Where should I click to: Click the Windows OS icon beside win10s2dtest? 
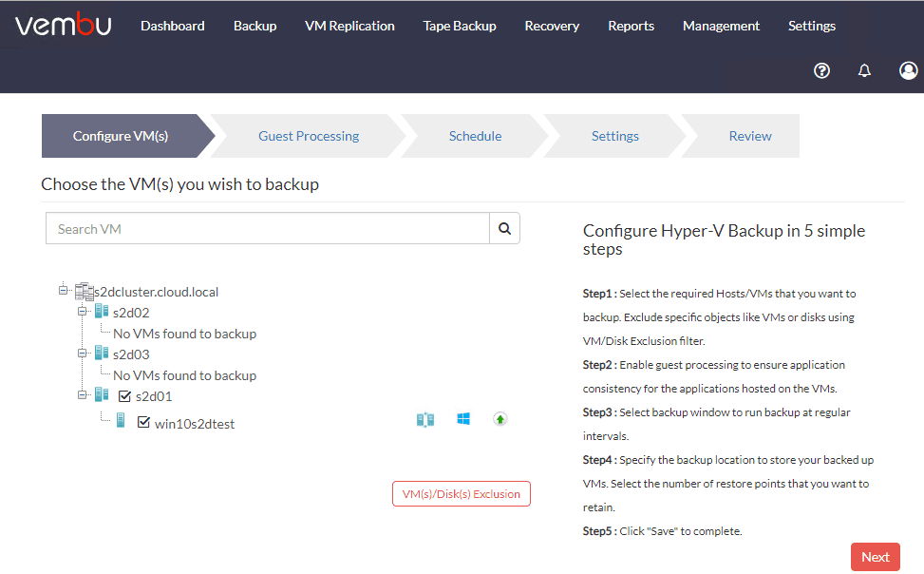click(x=462, y=419)
